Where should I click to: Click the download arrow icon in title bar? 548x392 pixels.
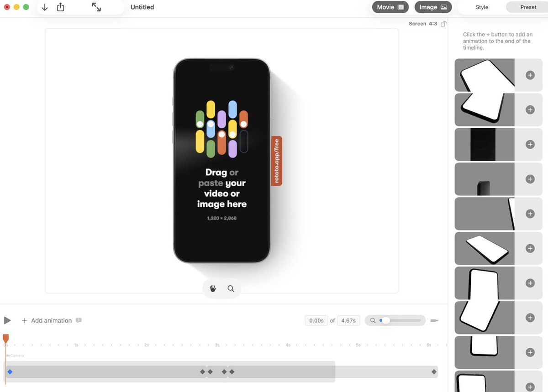45,7
